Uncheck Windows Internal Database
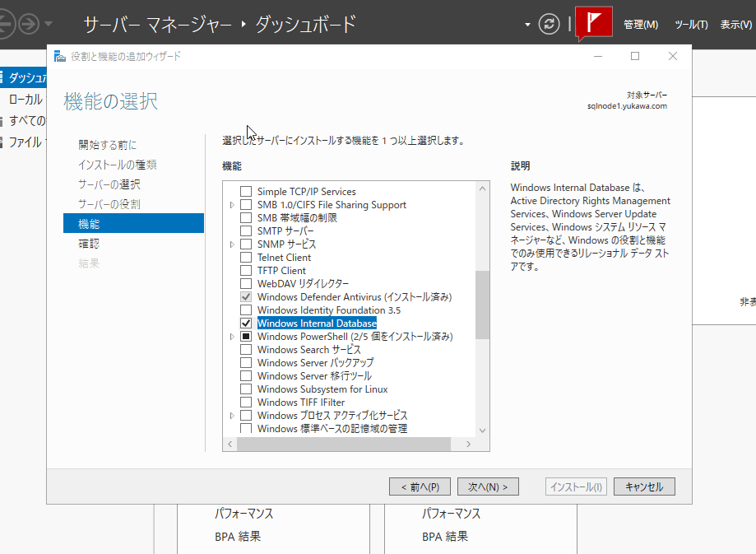Screen dimensions: 756x554 (245, 323)
